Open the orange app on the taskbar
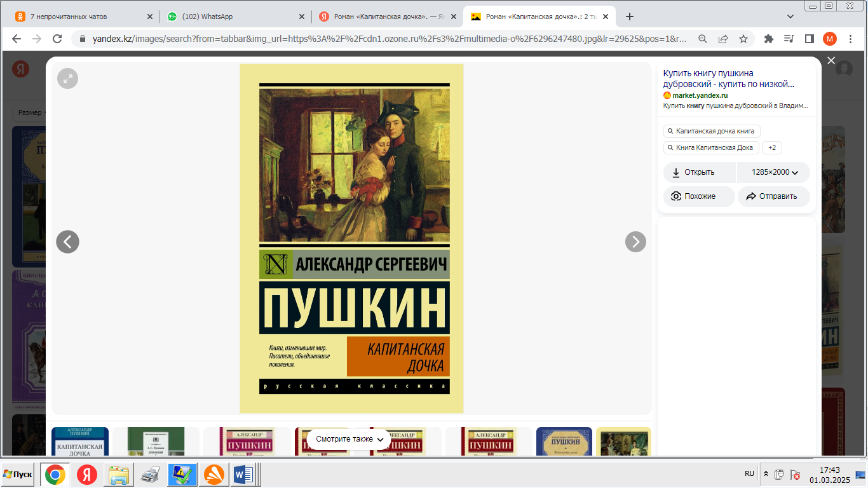 point(214,475)
